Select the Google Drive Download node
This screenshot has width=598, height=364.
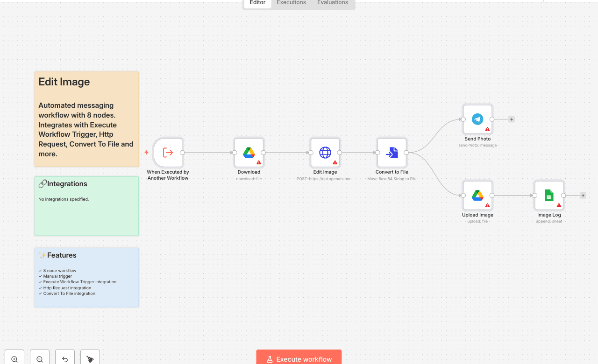click(249, 153)
